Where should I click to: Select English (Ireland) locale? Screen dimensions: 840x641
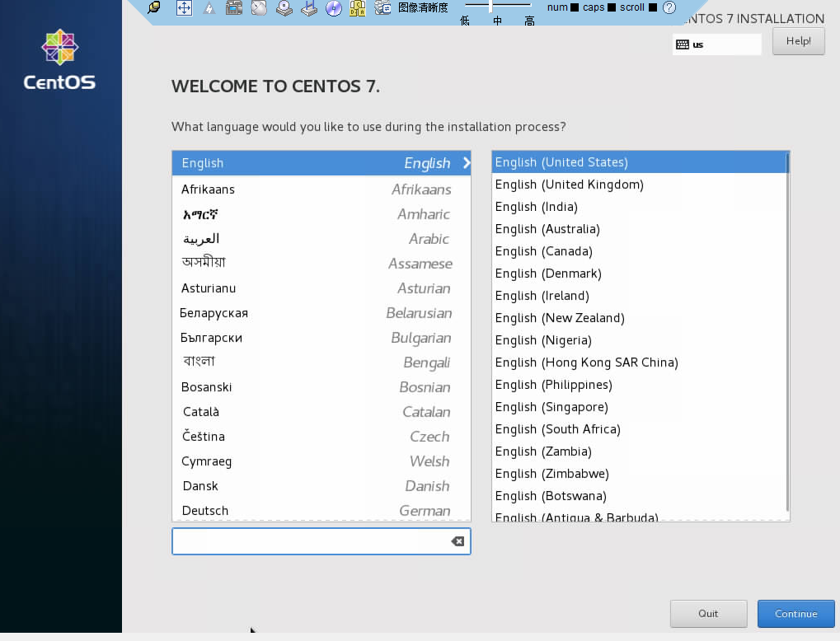click(x=639, y=296)
